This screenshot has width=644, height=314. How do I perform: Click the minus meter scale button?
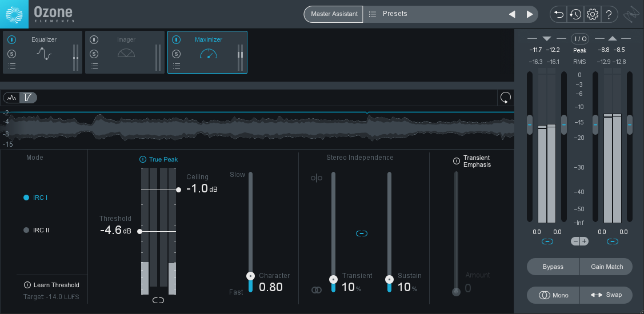point(575,241)
